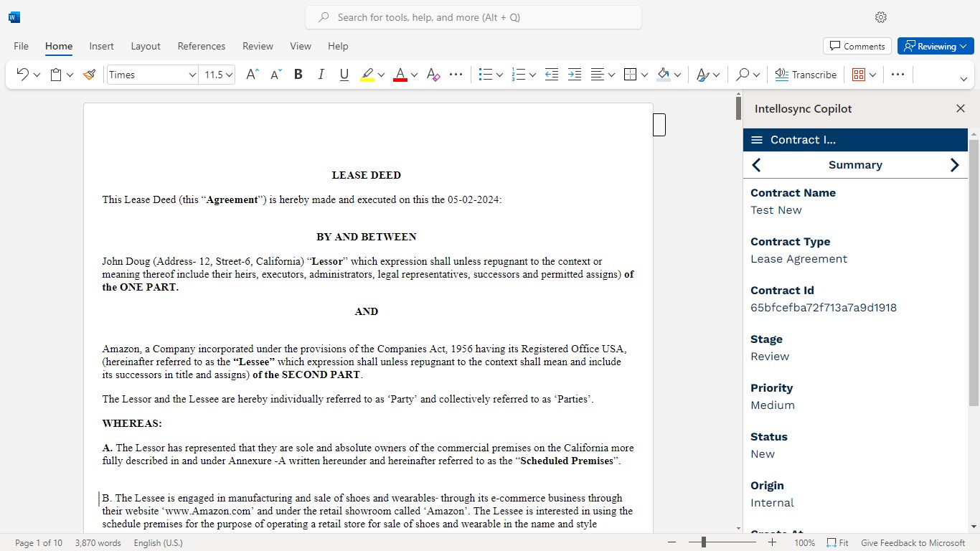Increase font size with Grow Font
Screen dimensions: 980x551
pos(252,75)
